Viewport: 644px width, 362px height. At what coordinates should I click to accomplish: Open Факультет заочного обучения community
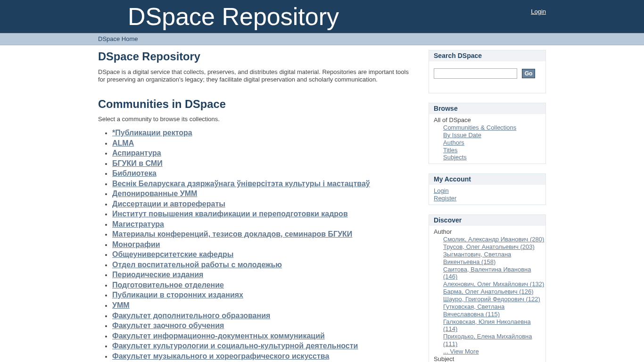click(x=168, y=326)
